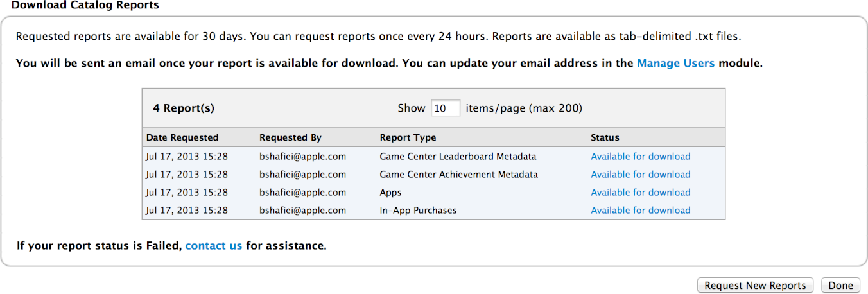The width and height of the screenshot is (868, 294).
Task: Click the Done button
Action: [840, 286]
